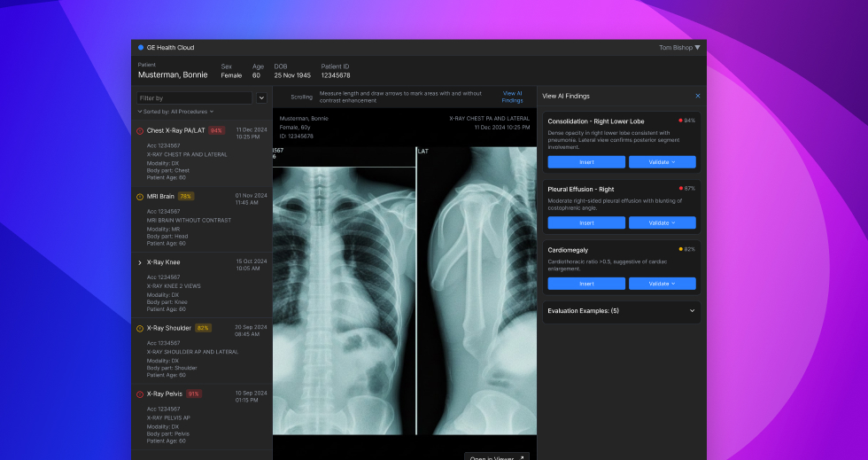
Task: Insert the Cardiomegaly finding
Action: coord(586,284)
